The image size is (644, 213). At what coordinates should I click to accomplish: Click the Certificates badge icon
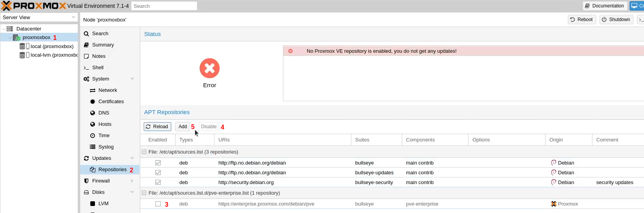(93, 102)
